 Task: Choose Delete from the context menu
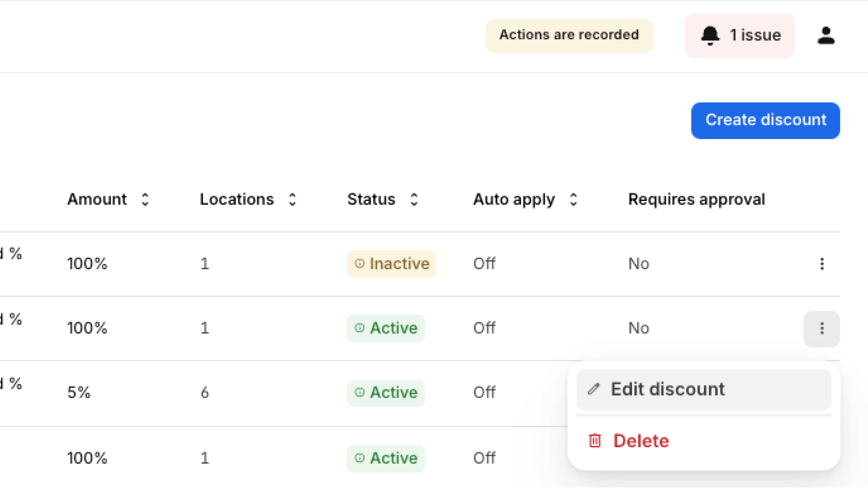[641, 441]
